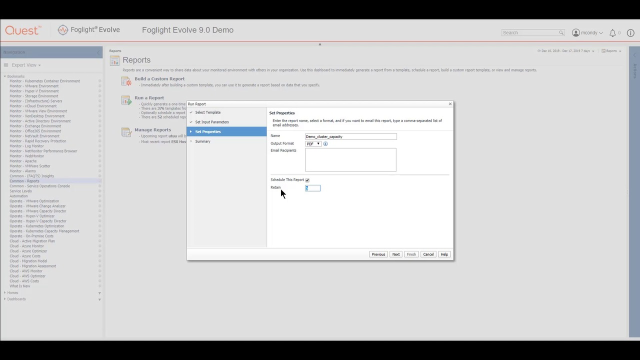Image resolution: width=640 pixels, height=360 pixels.
Task: Click the Build a Custom Report icon
Action: [126, 81]
